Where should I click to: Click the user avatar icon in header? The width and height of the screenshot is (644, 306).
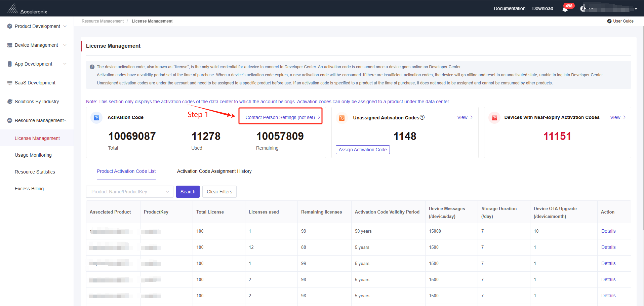[x=583, y=8]
